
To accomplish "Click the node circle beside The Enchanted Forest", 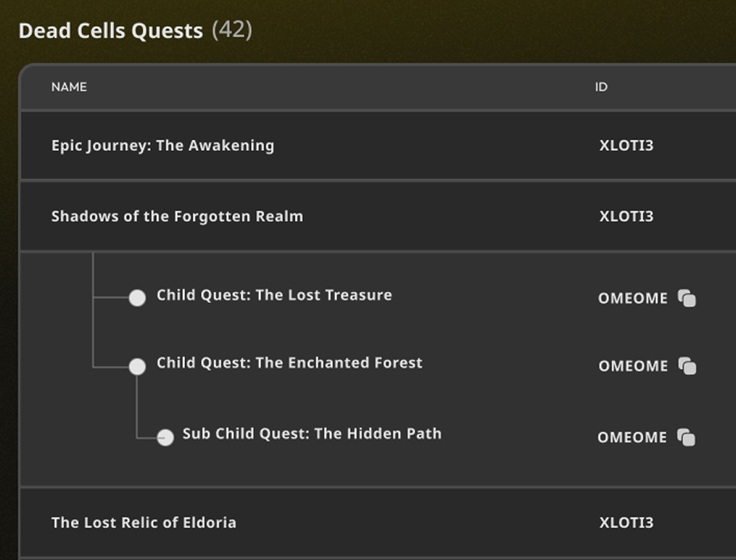I will 137,366.
